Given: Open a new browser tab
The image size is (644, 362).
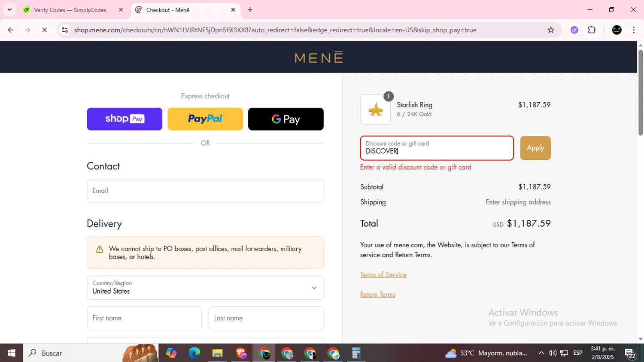Looking at the screenshot, I should click(x=250, y=10).
